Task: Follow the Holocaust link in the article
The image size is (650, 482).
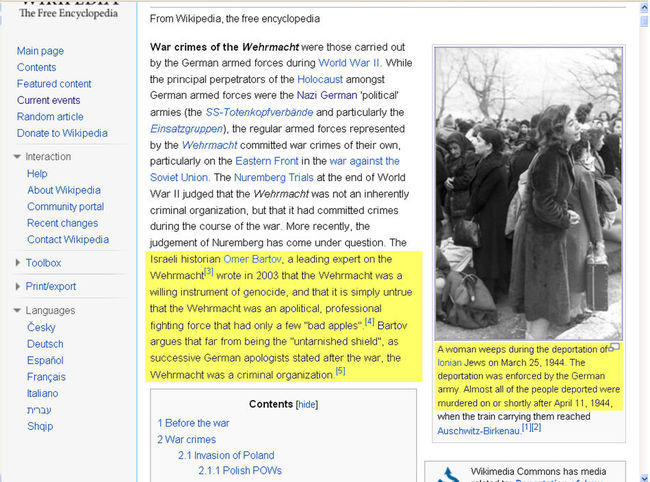Action: (320, 79)
